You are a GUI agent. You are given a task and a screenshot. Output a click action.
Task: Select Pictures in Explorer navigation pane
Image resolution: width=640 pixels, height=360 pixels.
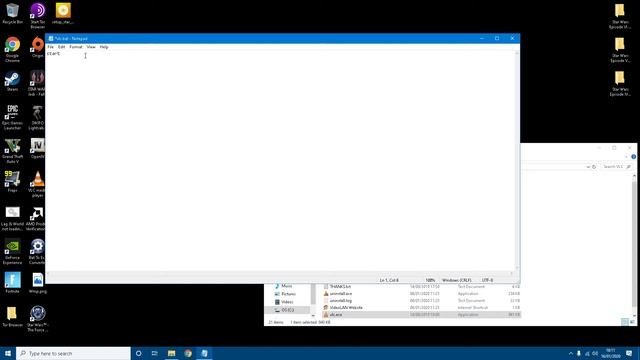[285, 294]
